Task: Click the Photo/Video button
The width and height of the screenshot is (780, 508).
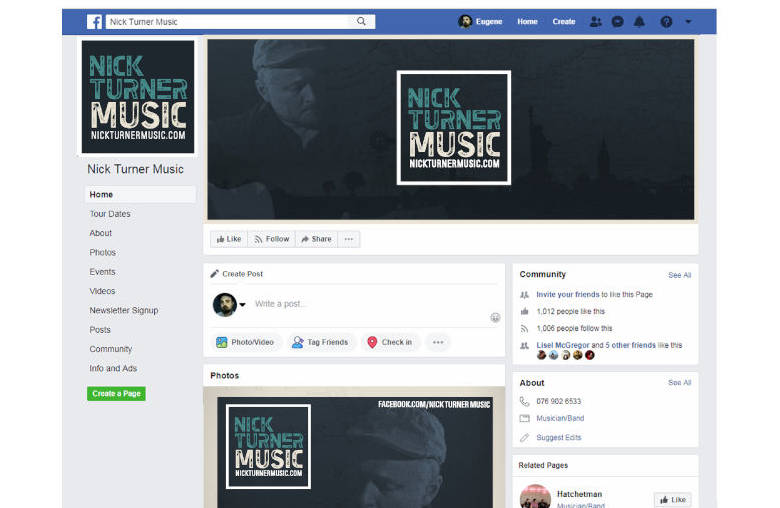Action: point(245,342)
